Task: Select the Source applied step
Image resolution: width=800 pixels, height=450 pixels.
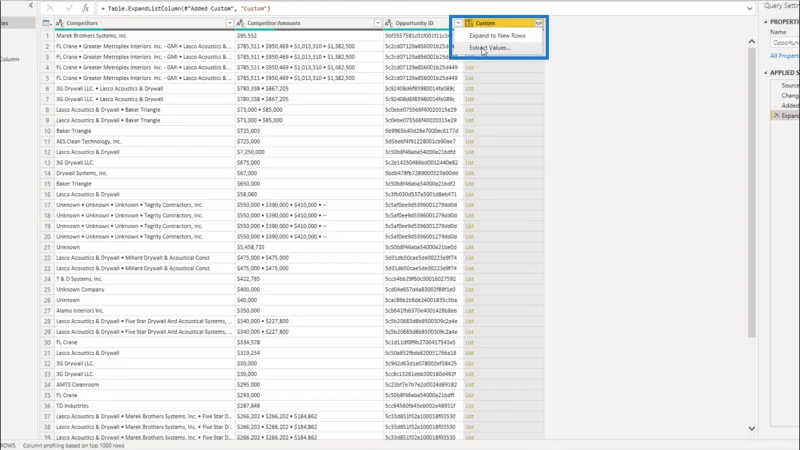Action: pyautogui.click(x=790, y=85)
